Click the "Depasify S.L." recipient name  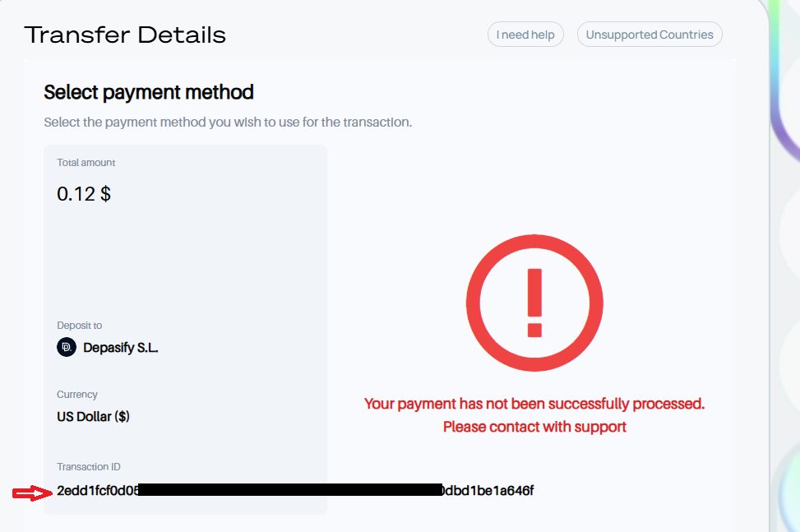121,348
